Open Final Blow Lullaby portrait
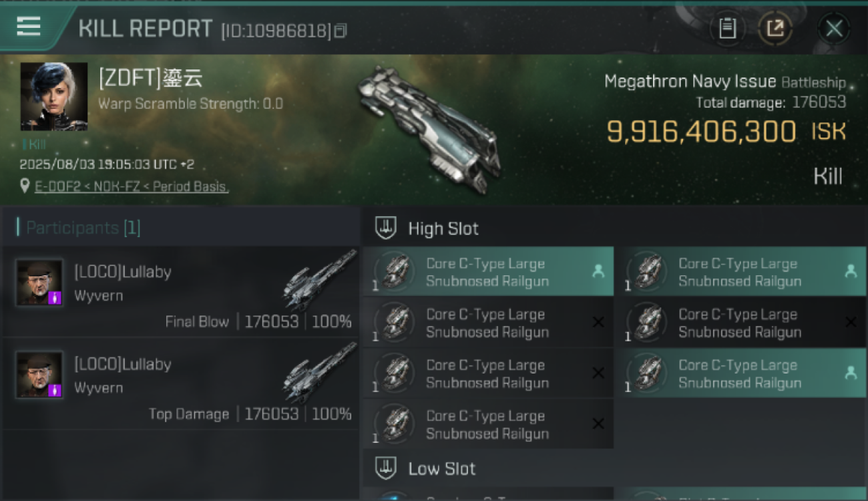Viewport: 868px width, 501px height. (x=39, y=283)
